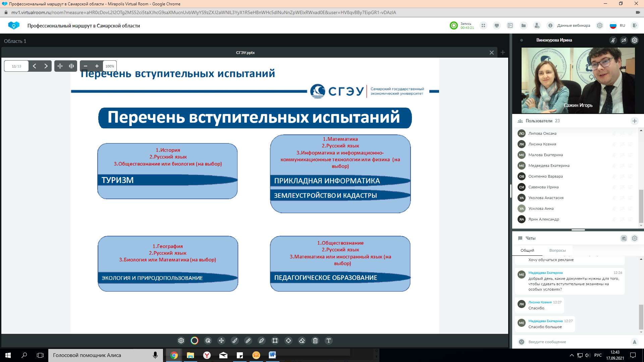
Task: Click the trash delete drawings icon
Action: click(x=315, y=341)
